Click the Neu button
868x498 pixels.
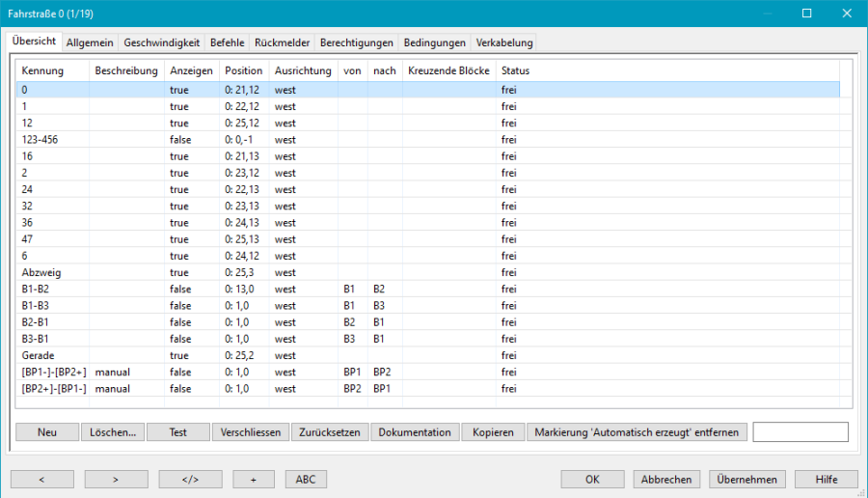(x=47, y=432)
